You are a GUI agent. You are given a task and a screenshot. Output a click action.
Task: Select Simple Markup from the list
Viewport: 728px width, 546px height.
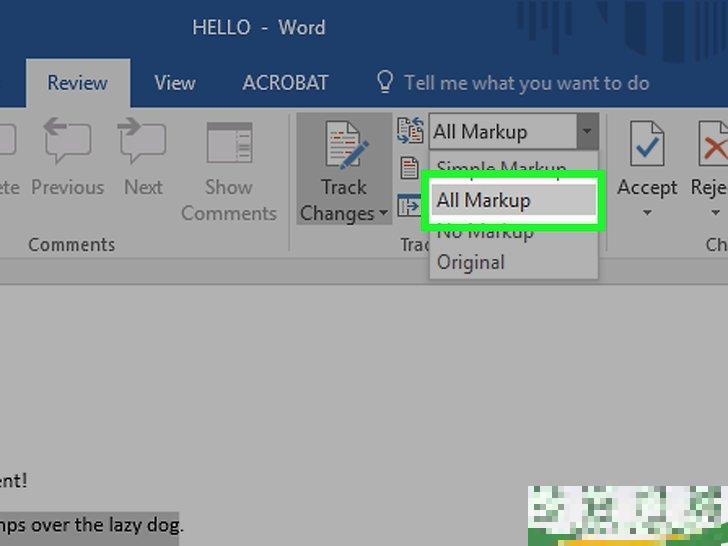501,166
